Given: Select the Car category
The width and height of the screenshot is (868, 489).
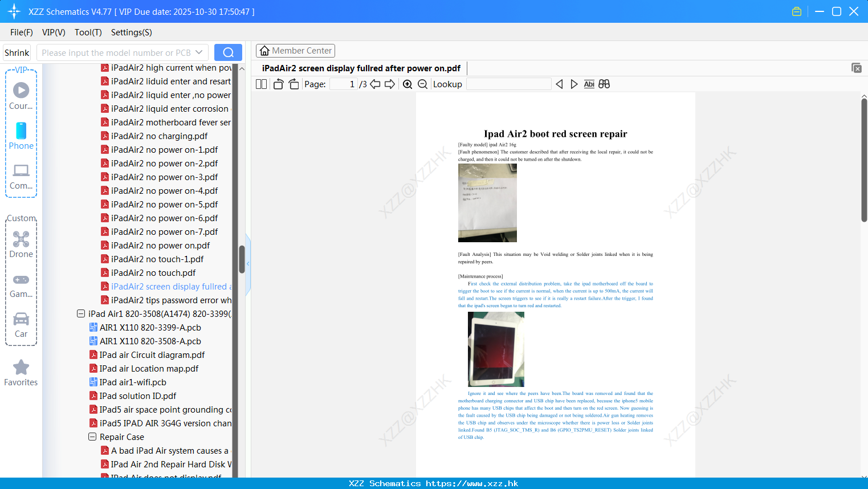Looking at the screenshot, I should coord(21,325).
